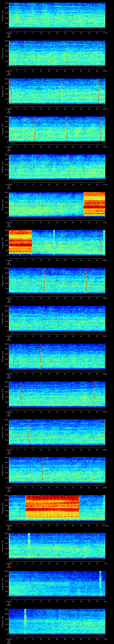Click the red line near 21 seconds in the 22:54 panel

point(44,318)
